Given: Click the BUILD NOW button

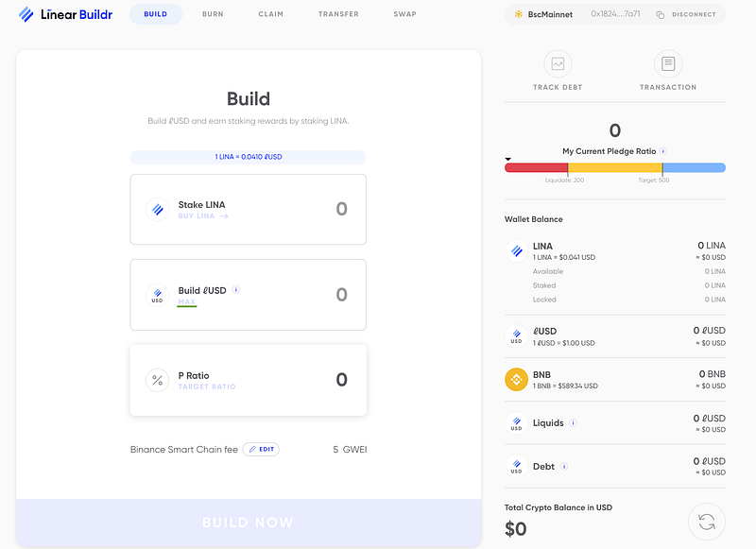Looking at the screenshot, I should tap(249, 523).
